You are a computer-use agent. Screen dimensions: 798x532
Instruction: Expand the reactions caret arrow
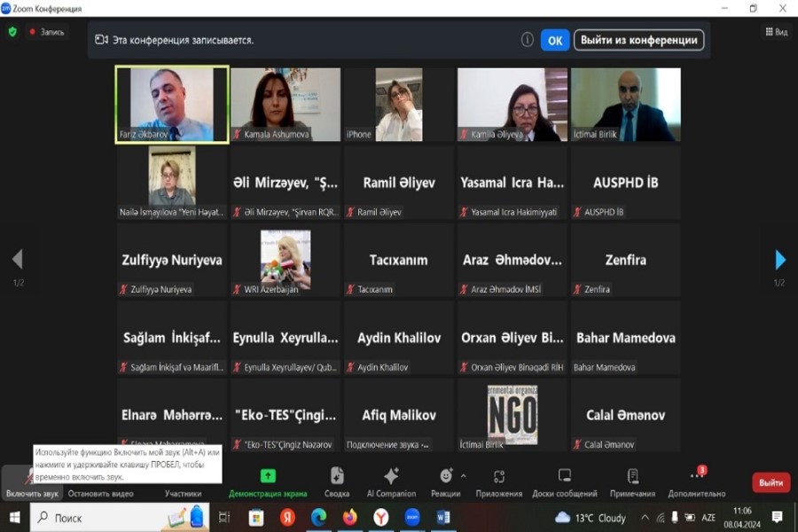point(463,476)
